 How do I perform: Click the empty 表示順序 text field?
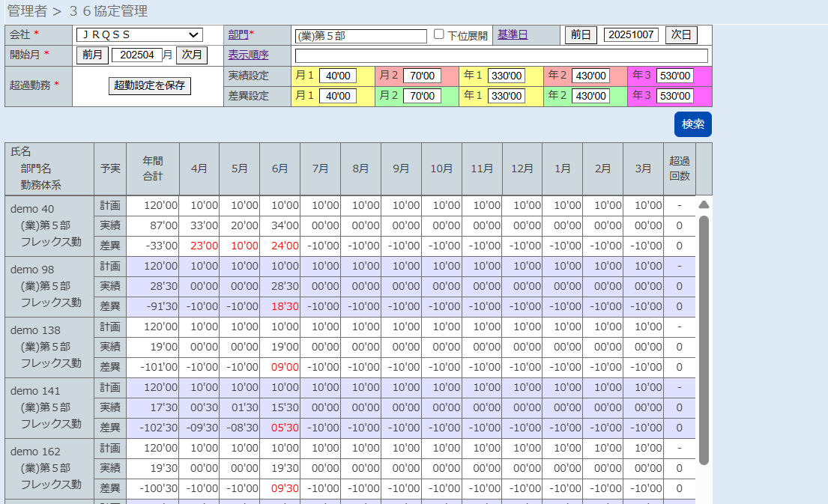pos(501,55)
